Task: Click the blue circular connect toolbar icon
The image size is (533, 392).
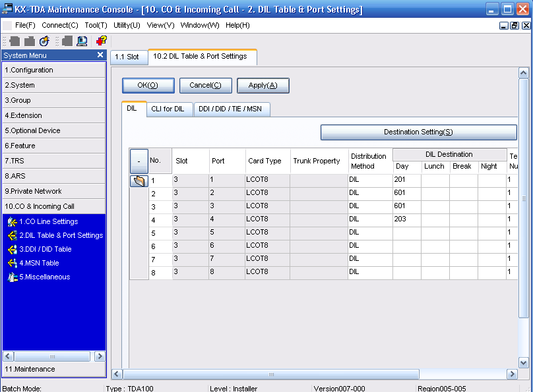Action: pos(45,41)
